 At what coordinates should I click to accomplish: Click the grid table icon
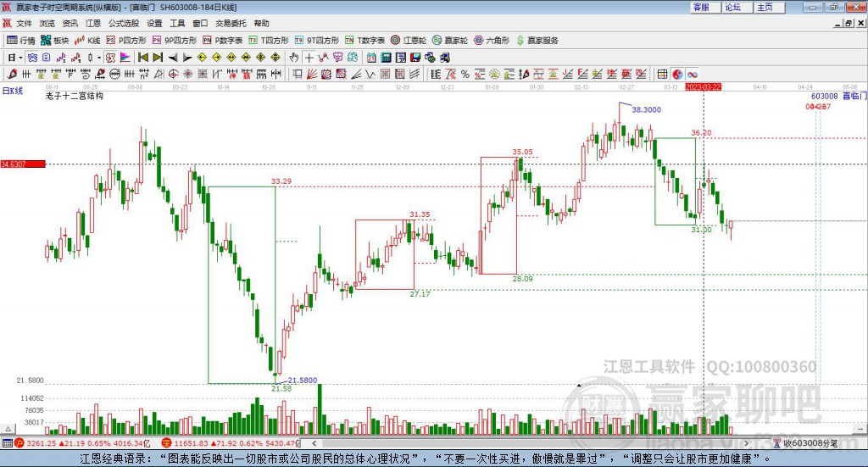pos(662,74)
